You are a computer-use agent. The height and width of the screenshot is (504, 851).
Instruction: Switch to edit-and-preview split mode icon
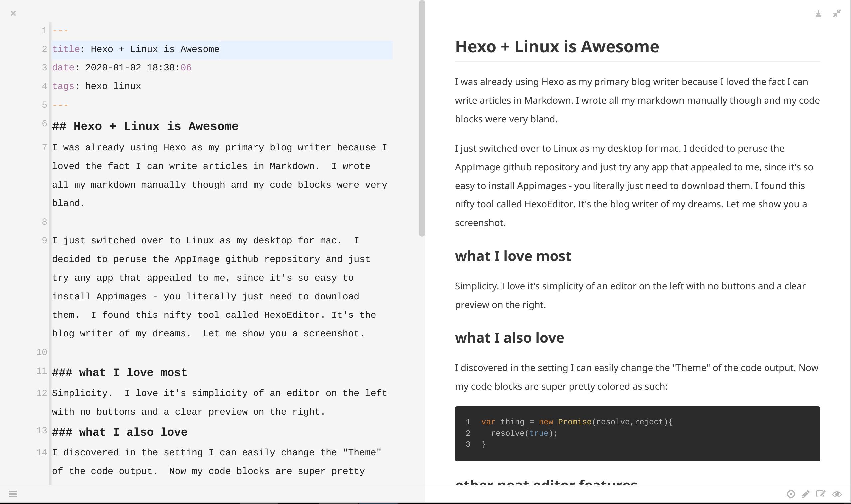pyautogui.click(x=821, y=494)
